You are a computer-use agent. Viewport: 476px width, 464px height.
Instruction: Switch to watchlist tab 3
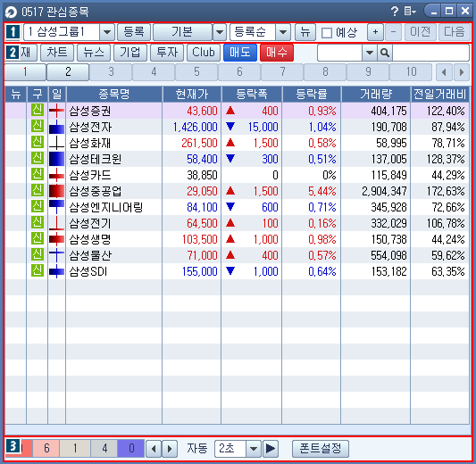coord(111,72)
